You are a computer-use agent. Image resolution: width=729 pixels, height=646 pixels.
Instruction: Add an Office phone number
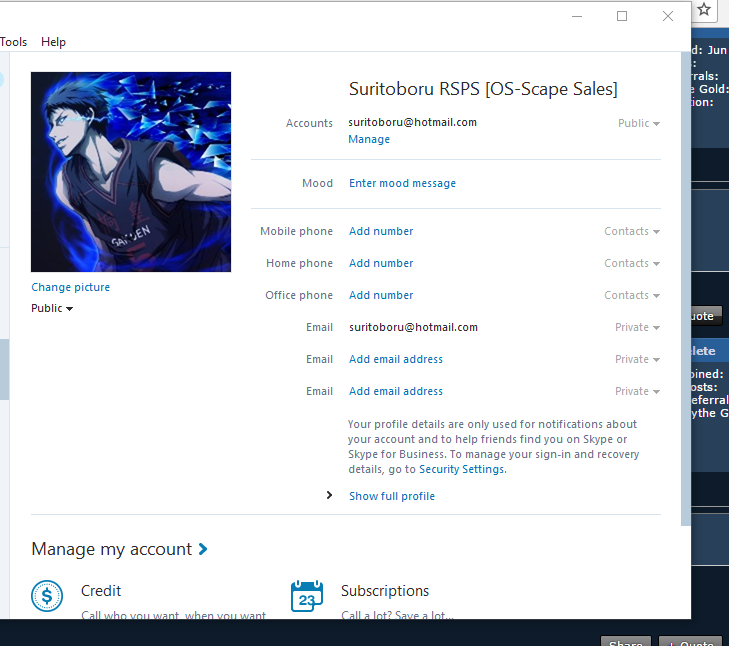coord(381,295)
